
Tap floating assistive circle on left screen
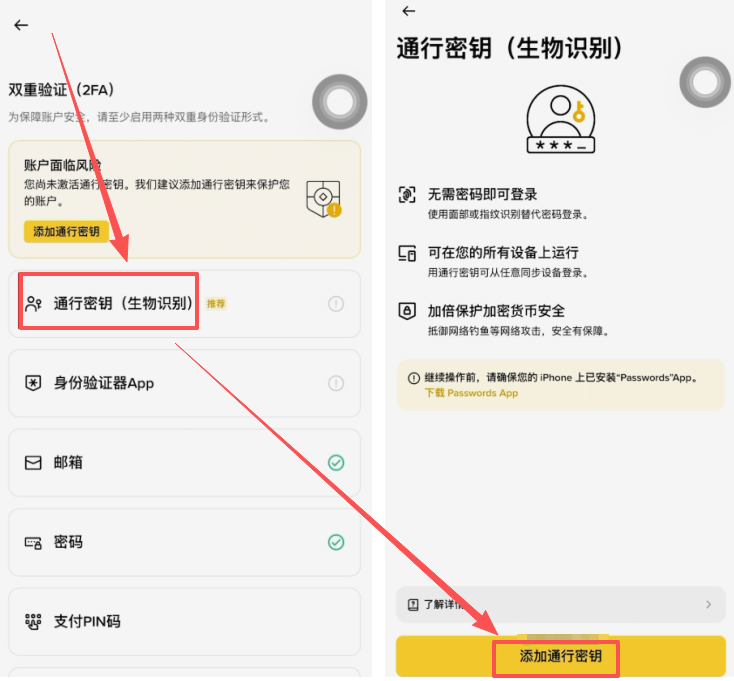click(x=340, y=102)
